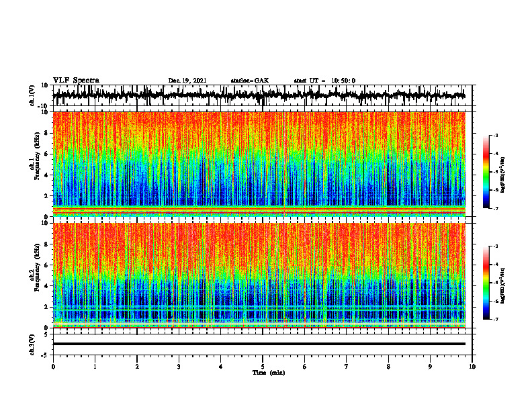The height and width of the screenshot is (411, 532).
Task: Click the "3" minute tick label
Action: [x=179, y=367]
